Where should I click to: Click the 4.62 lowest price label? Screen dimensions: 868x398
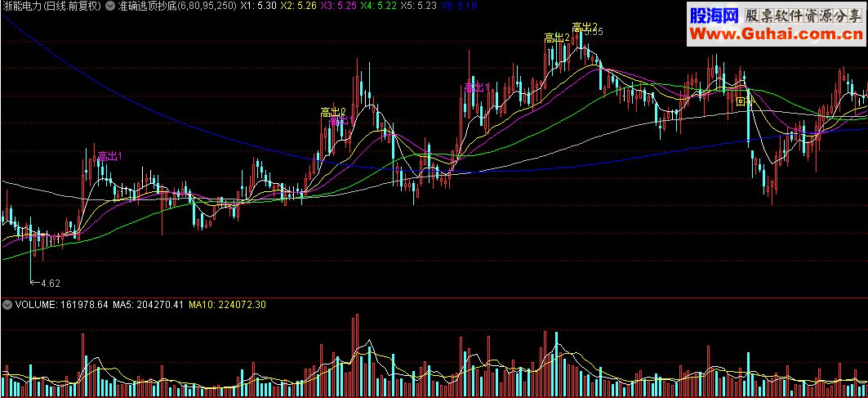pyautogui.click(x=51, y=284)
